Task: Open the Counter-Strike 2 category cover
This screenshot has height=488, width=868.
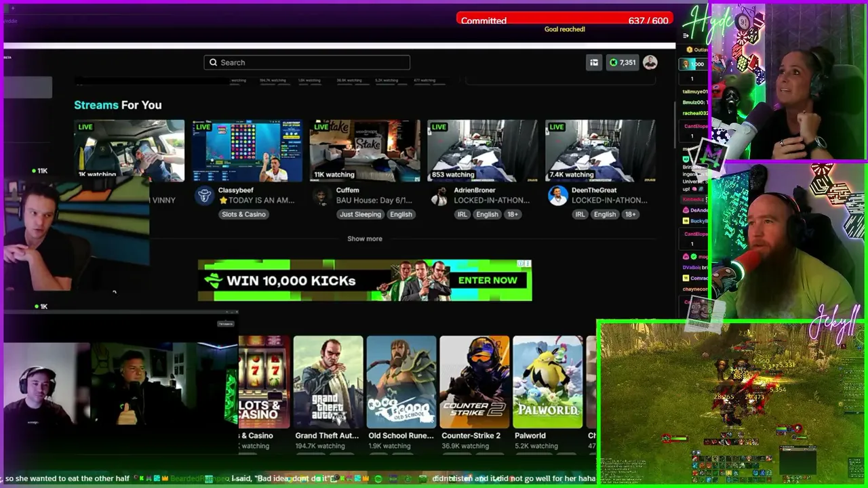Action: [475, 382]
